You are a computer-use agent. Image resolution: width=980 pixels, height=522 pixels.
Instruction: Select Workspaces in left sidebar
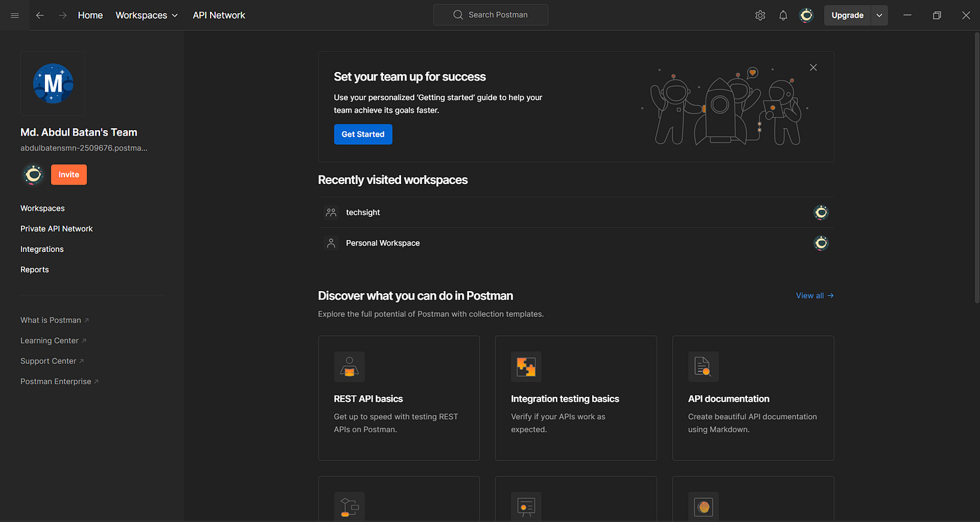click(43, 209)
